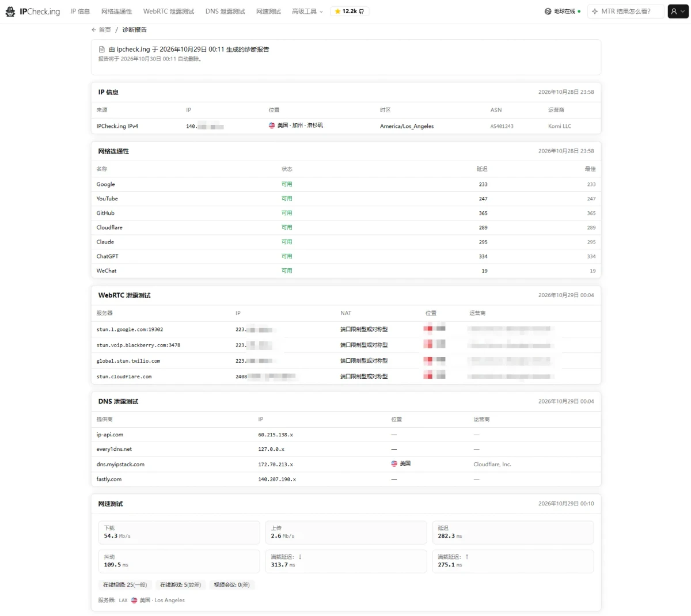
Task: Select the every1dns.net provider name
Action: click(114, 449)
